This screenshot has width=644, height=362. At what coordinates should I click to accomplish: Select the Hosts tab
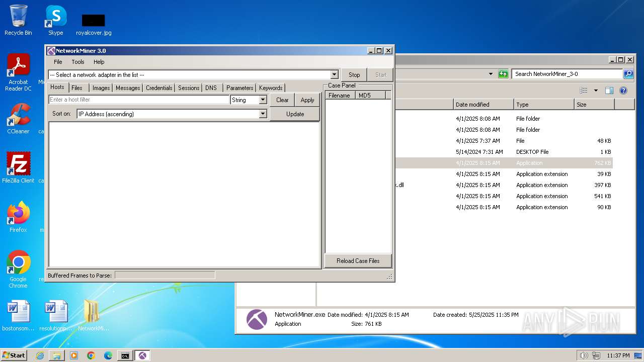pos(57,87)
